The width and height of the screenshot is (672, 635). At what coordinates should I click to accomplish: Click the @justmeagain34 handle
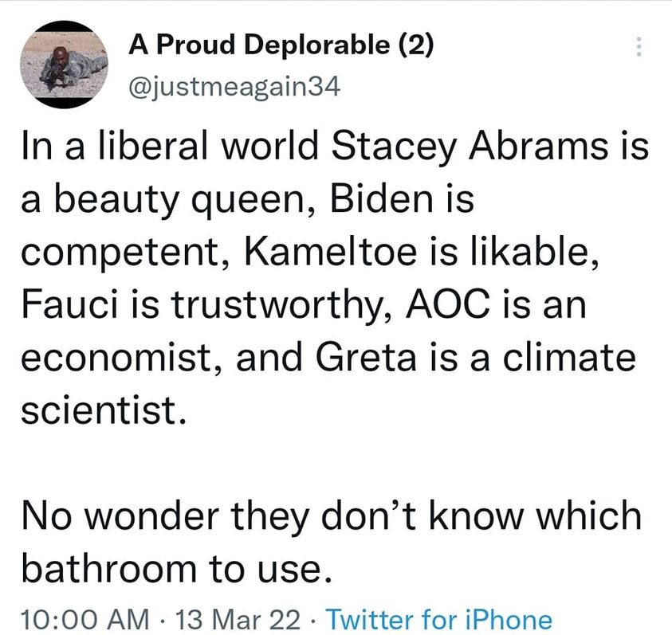point(234,87)
